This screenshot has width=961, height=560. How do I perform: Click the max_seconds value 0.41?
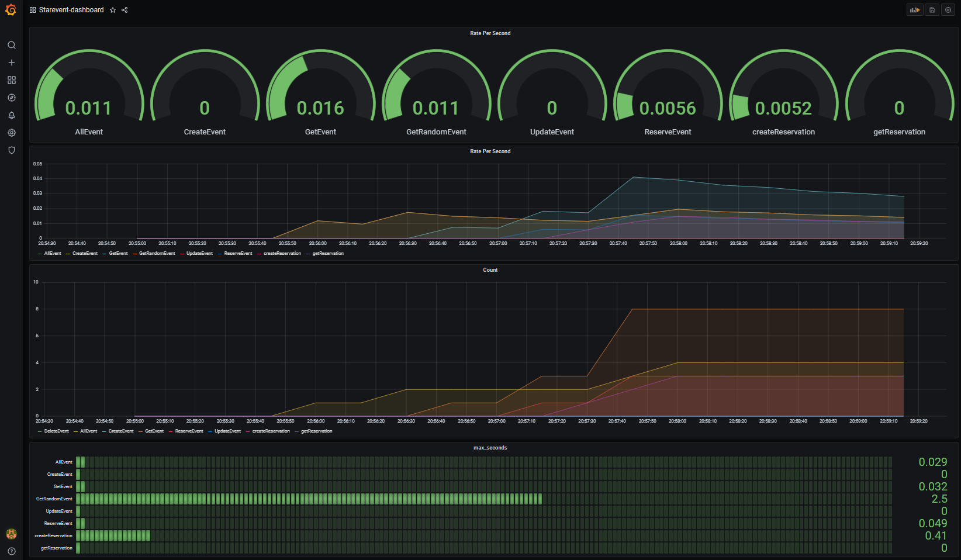point(936,535)
